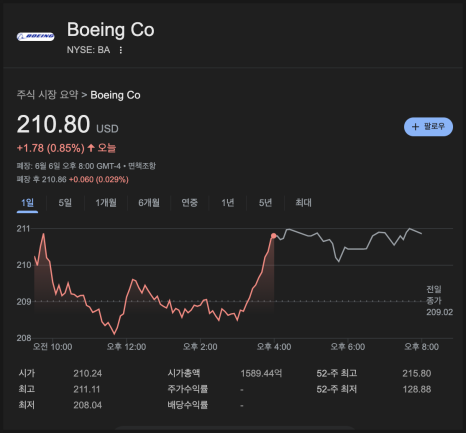The image size is (466, 433).
Task: Click the 210.80 current price
Action: 53,124
